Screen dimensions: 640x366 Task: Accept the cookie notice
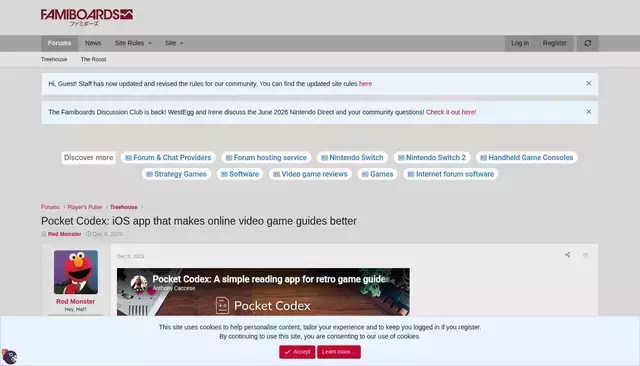297,352
